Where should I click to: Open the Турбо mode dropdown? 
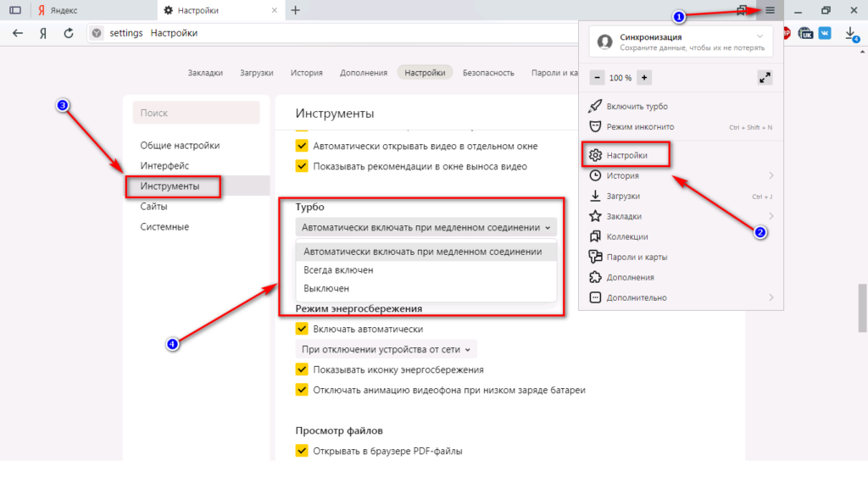tap(426, 227)
